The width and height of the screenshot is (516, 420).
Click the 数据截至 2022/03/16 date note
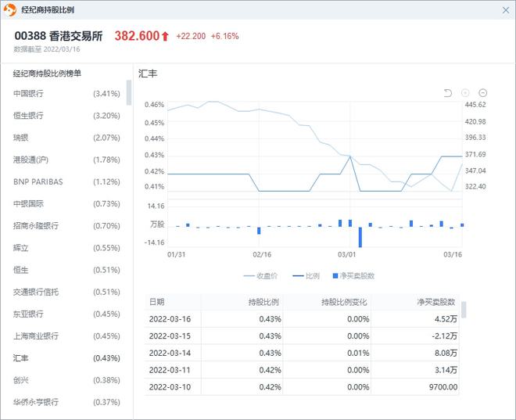point(47,49)
